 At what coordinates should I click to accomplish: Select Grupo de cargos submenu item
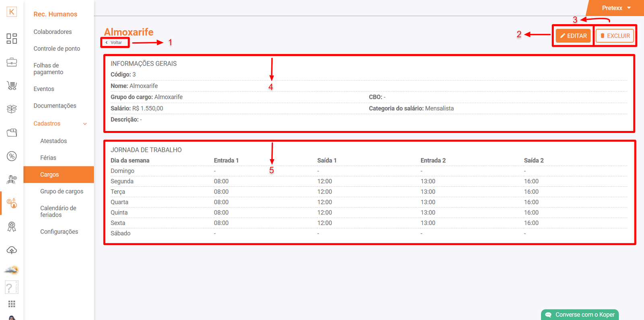[62, 191]
